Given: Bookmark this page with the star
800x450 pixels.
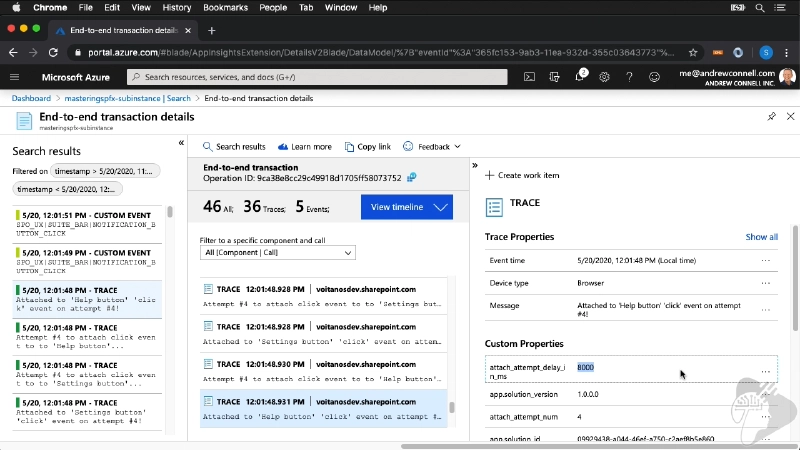Looking at the screenshot, I should point(693,53).
